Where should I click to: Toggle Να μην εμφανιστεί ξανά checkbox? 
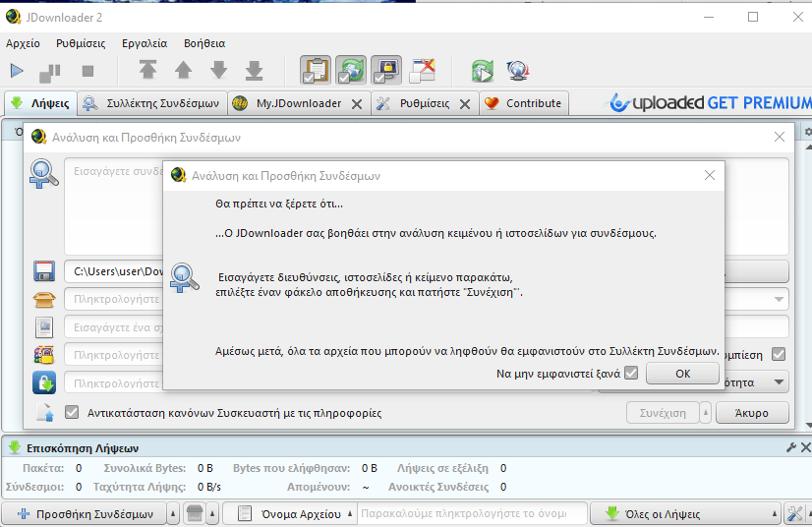click(631, 373)
